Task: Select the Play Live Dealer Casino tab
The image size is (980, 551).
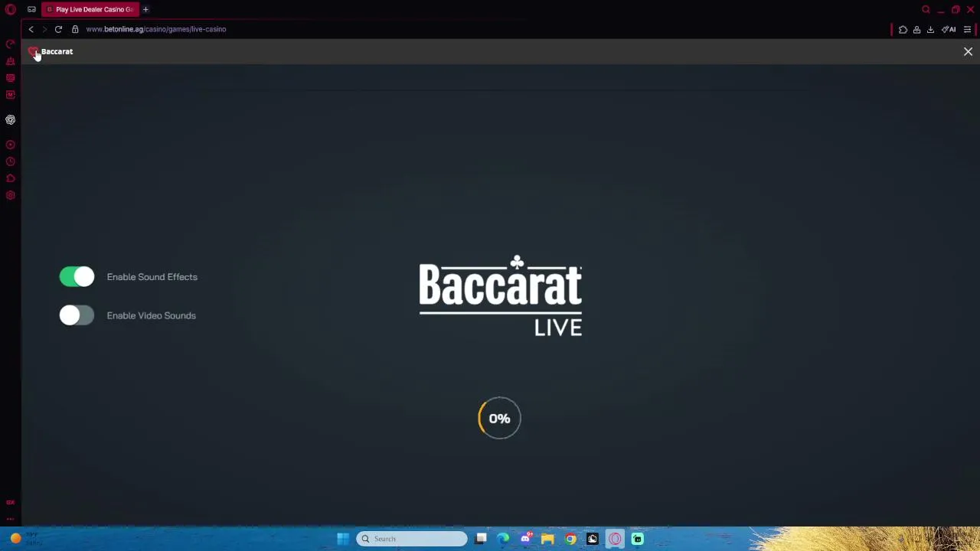Action: pos(90,9)
